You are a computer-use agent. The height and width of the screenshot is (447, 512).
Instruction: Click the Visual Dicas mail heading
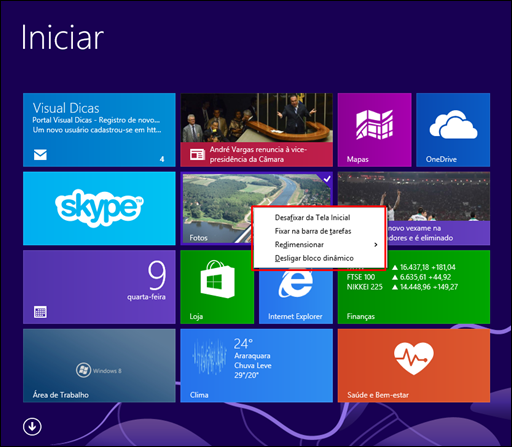click(x=66, y=108)
